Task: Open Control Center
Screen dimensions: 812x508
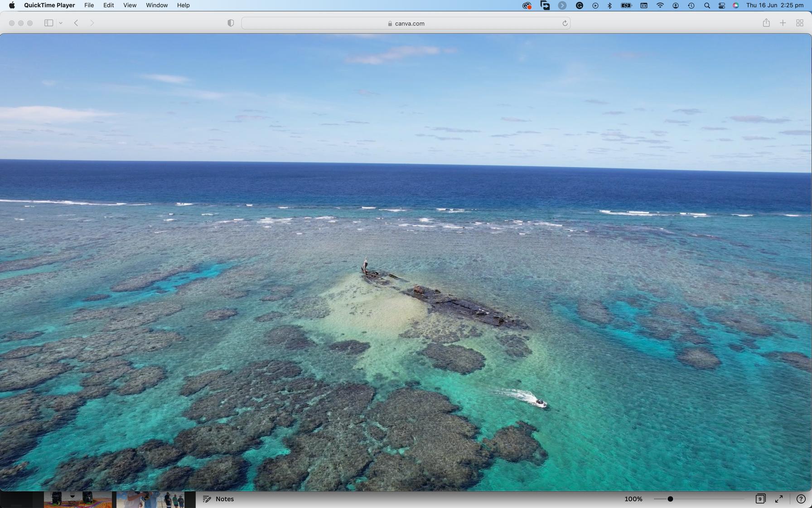Action: [722, 5]
